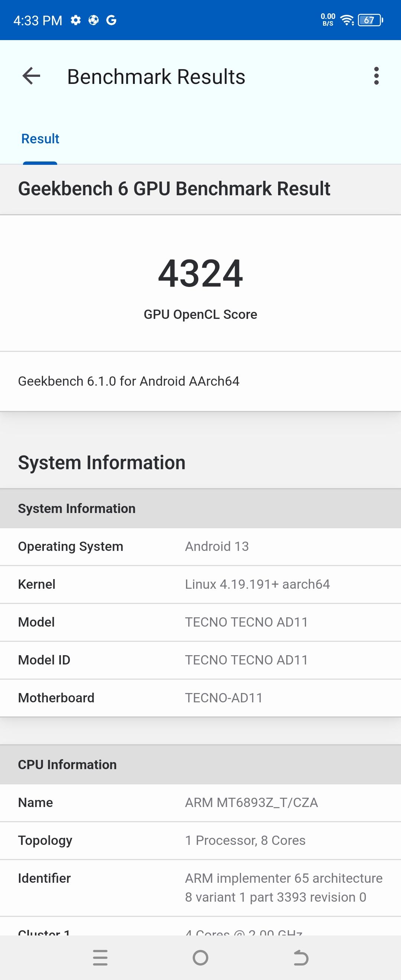The image size is (401, 980).
Task: Tap the battery indicator showing 67
Action: pyautogui.click(x=369, y=20)
